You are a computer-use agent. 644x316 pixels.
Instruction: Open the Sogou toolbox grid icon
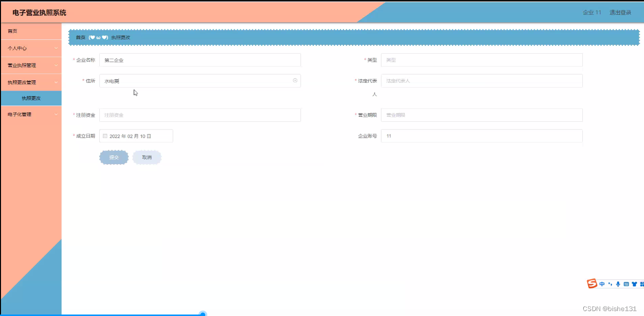[642, 283]
